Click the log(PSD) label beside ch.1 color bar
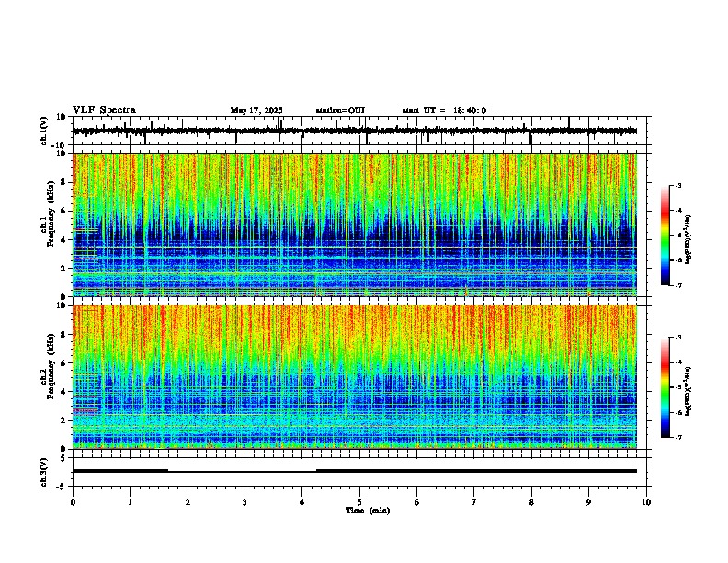The height and width of the screenshot is (563, 728). [x=688, y=240]
